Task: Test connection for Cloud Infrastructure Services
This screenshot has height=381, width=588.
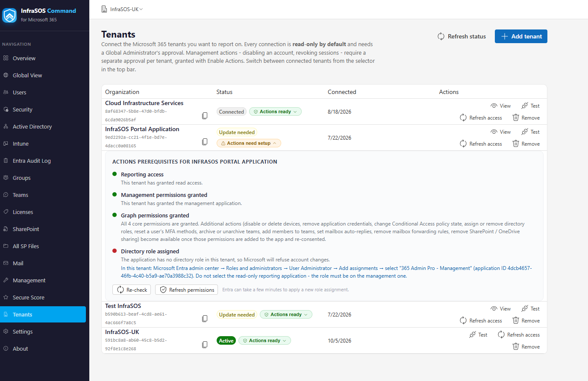Action: [x=531, y=106]
